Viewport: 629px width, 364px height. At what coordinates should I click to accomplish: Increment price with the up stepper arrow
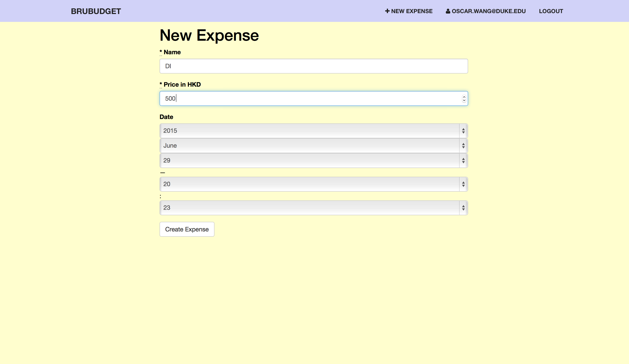click(x=464, y=97)
